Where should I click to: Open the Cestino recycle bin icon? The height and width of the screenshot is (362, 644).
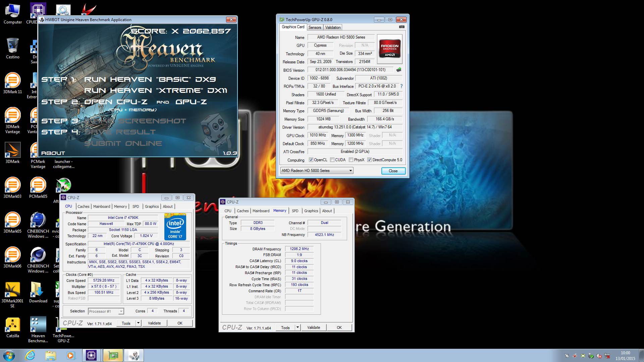(x=12, y=49)
